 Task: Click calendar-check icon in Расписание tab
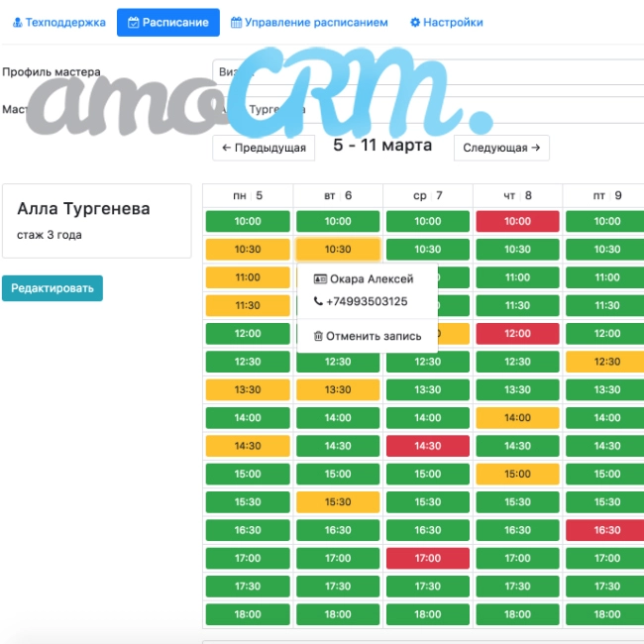click(133, 22)
